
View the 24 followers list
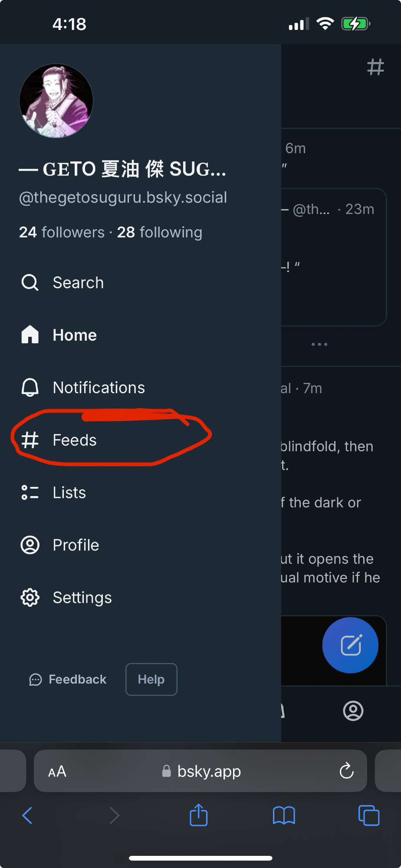pos(62,232)
